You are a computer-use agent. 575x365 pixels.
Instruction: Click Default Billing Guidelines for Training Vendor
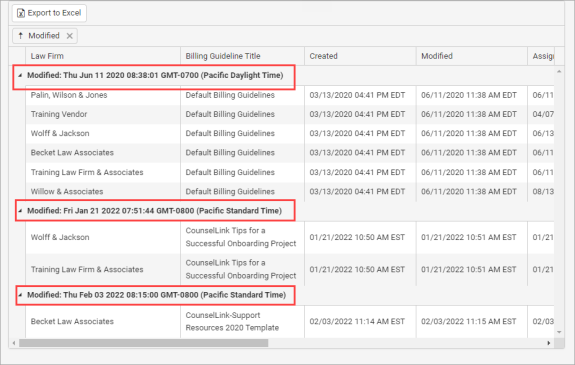(x=242, y=114)
